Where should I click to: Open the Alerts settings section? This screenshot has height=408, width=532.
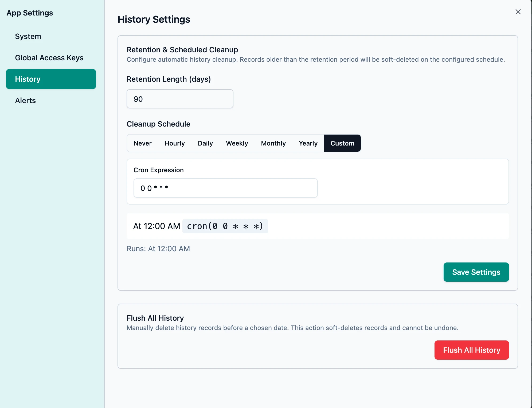point(25,100)
